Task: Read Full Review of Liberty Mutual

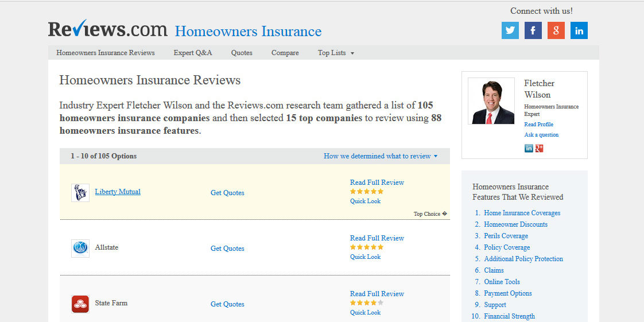Action: (377, 183)
